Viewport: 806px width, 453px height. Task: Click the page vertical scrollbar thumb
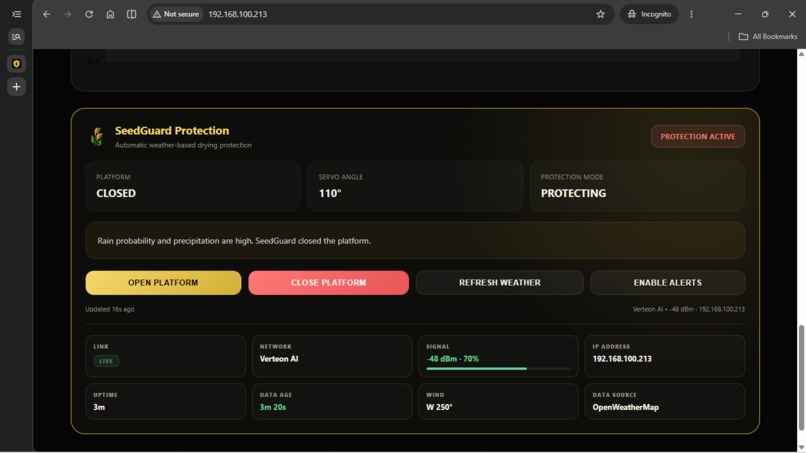(801, 377)
